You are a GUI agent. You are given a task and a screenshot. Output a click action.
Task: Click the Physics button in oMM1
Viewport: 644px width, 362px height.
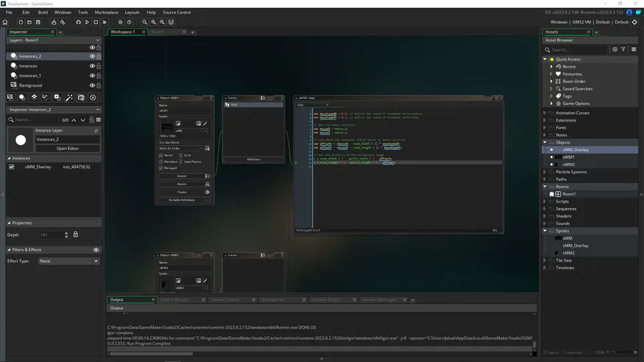[182, 192]
